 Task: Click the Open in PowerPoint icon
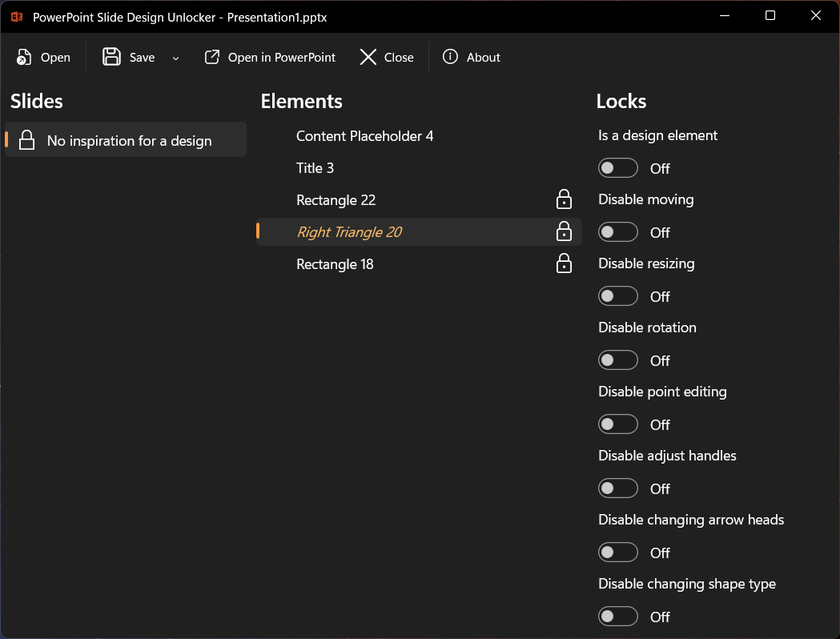click(x=212, y=57)
